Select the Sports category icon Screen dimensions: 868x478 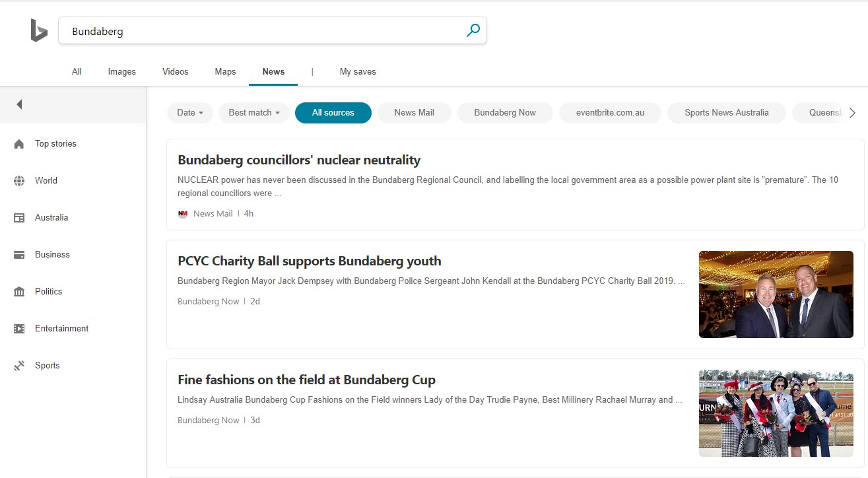pos(19,365)
